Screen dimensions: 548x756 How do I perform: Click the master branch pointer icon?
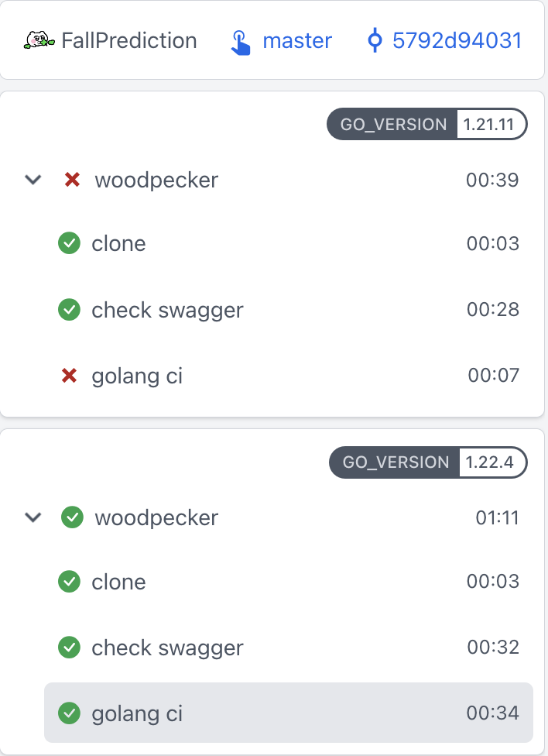pyautogui.click(x=241, y=42)
